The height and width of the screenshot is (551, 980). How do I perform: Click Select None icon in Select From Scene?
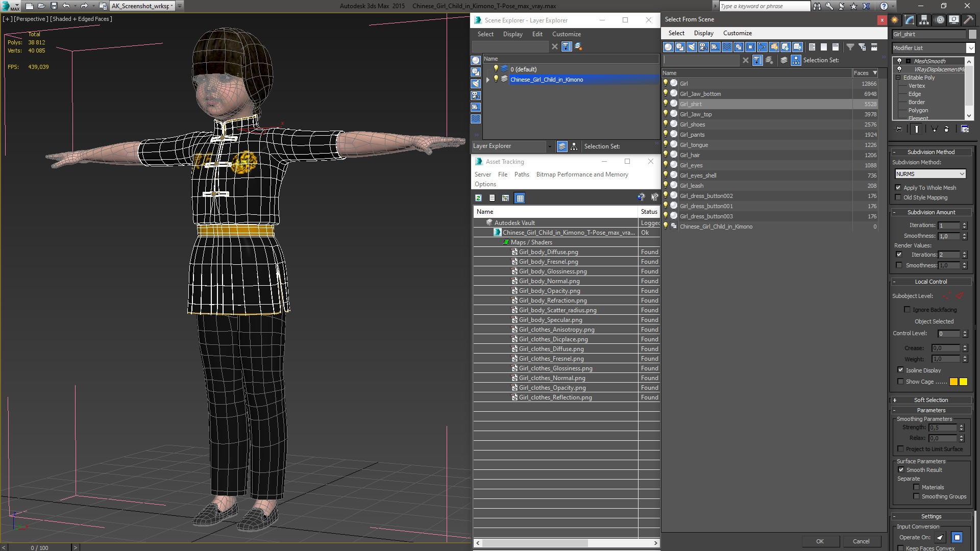coord(823,47)
